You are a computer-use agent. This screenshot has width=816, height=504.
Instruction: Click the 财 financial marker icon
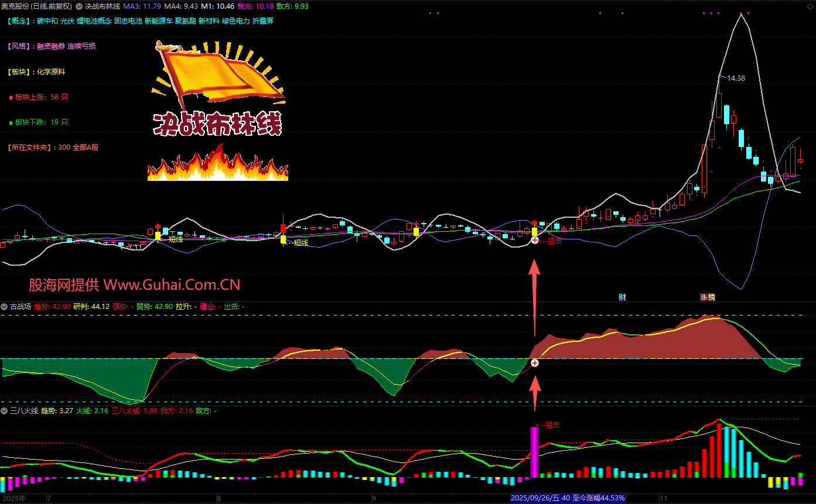[622, 297]
